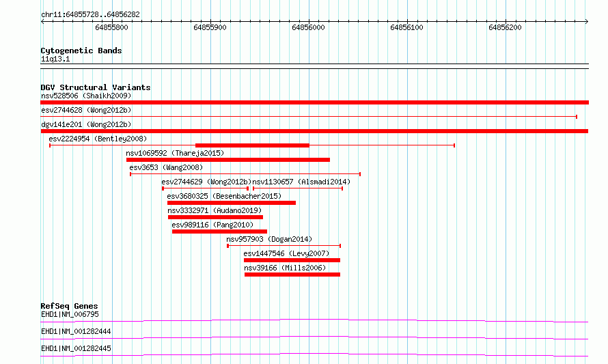Click the thick red bar under dgv141e201
Screen dimensions: 608x364
click(x=314, y=131)
